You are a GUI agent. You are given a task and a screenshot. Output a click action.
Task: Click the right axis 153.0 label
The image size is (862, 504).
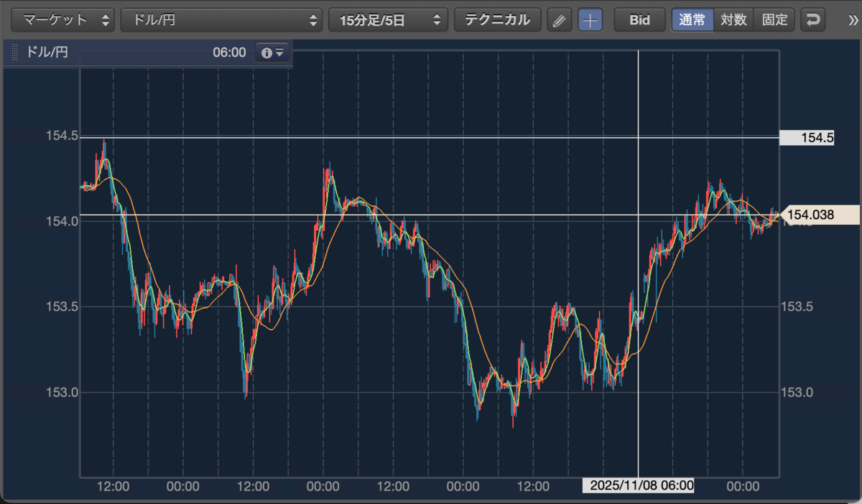pos(797,393)
